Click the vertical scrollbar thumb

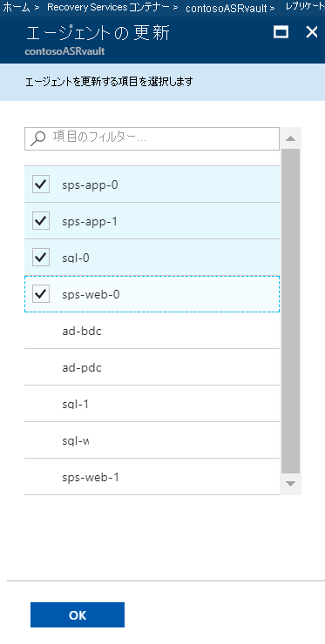pos(291,311)
